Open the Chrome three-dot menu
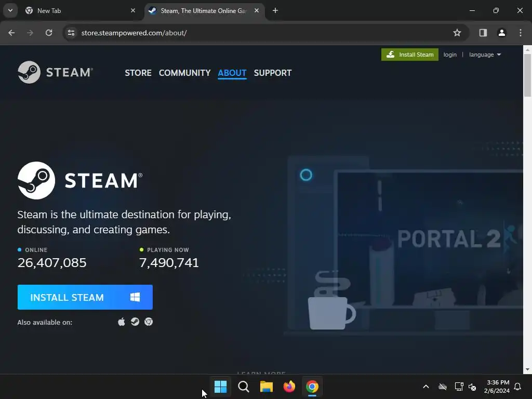Image resolution: width=532 pixels, height=399 pixels. (521, 33)
